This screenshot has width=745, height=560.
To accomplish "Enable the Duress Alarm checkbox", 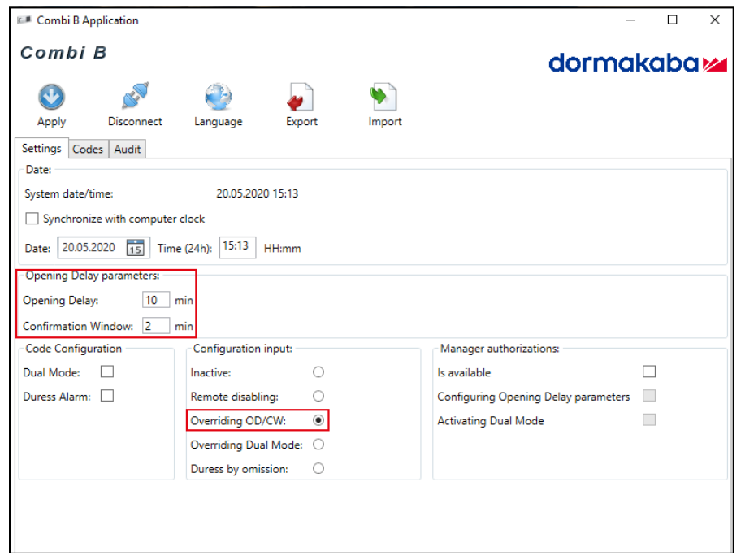I will (106, 397).
